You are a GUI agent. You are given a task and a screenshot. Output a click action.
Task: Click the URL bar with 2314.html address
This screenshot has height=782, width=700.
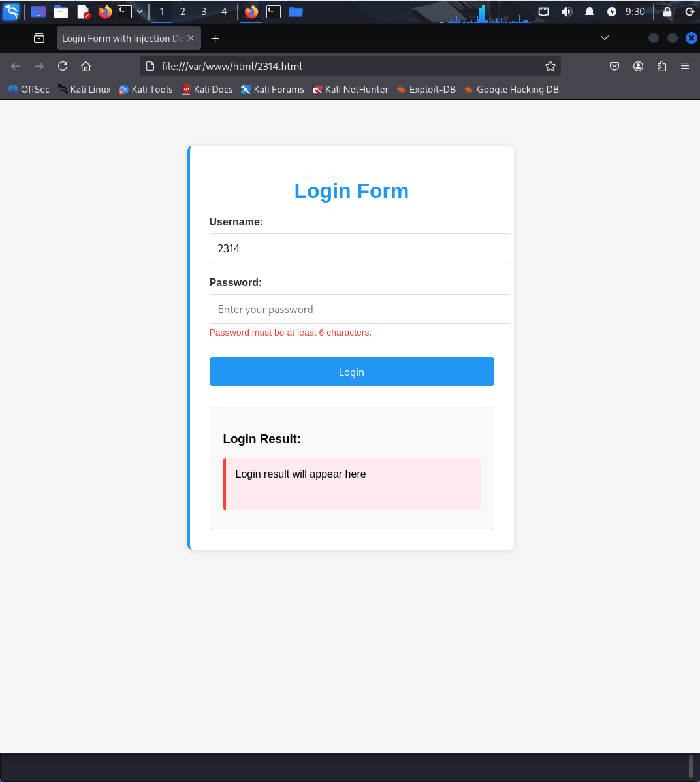click(349, 67)
